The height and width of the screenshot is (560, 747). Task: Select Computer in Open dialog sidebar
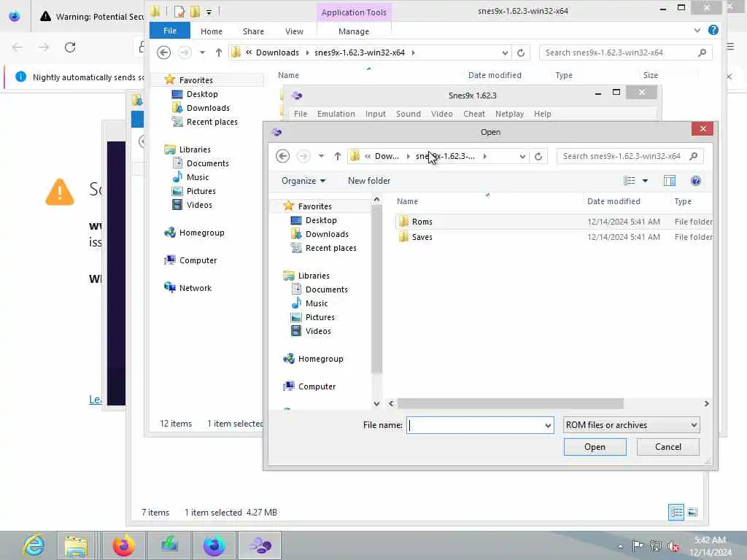click(317, 386)
